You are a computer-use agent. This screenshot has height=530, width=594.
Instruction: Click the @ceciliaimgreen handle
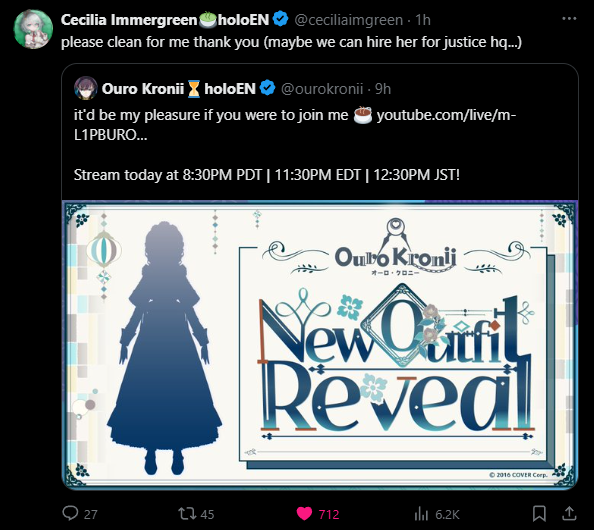click(x=349, y=20)
